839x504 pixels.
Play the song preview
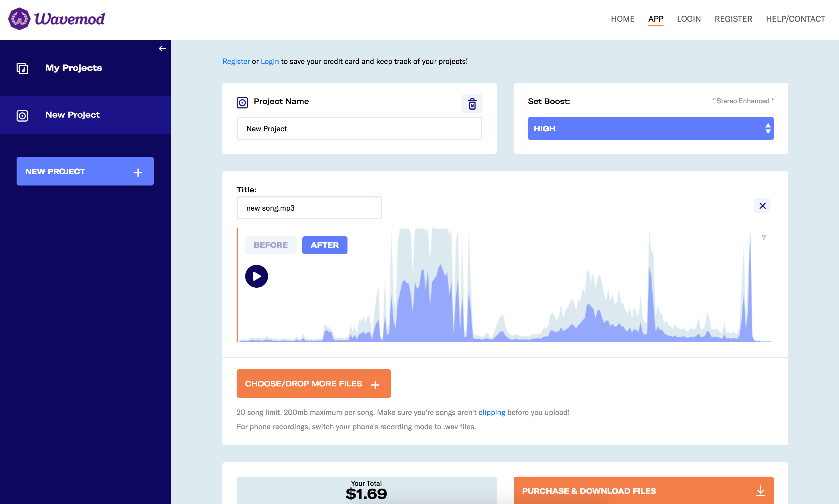coord(256,276)
